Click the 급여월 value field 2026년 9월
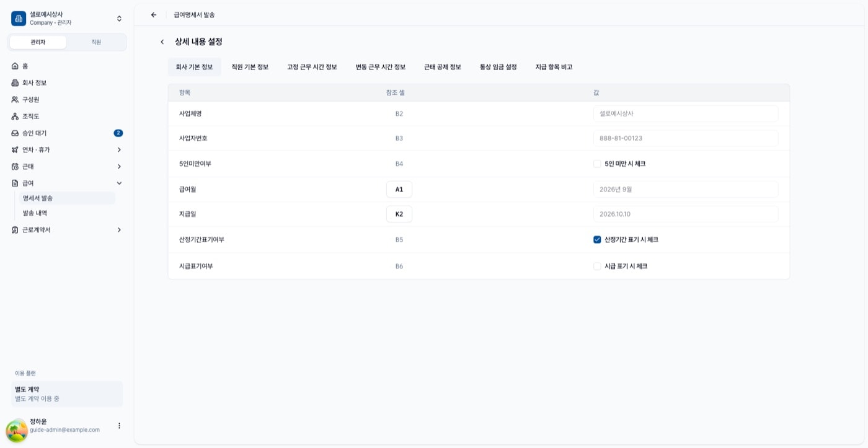 [x=686, y=189]
